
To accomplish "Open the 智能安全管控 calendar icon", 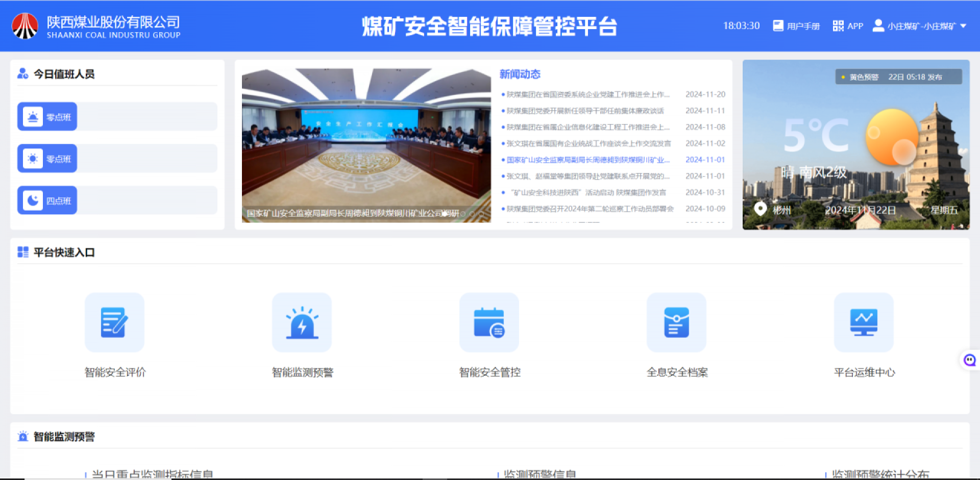I will (x=489, y=322).
